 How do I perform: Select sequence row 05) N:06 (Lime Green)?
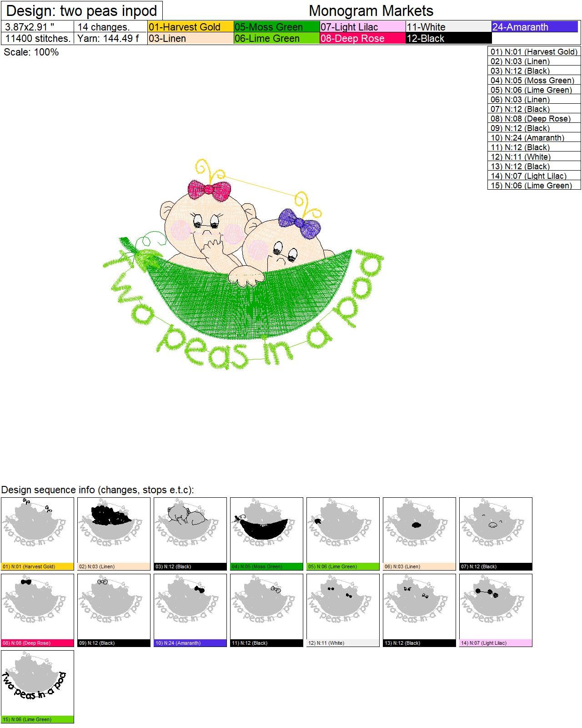pos(534,90)
